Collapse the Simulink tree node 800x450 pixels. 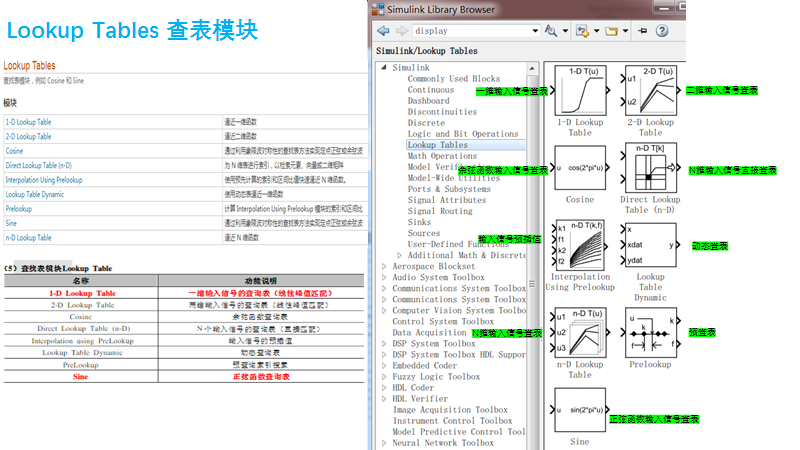(x=384, y=67)
